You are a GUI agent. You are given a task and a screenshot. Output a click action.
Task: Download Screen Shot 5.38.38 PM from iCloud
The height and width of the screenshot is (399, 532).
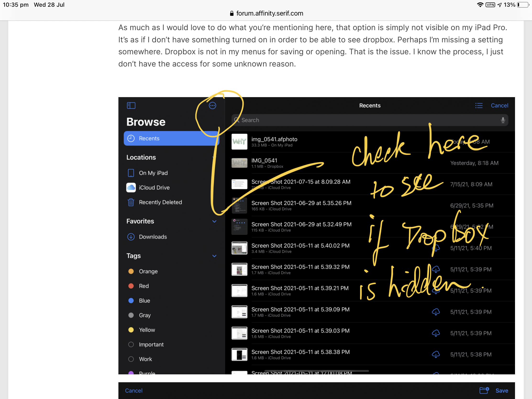tap(436, 354)
